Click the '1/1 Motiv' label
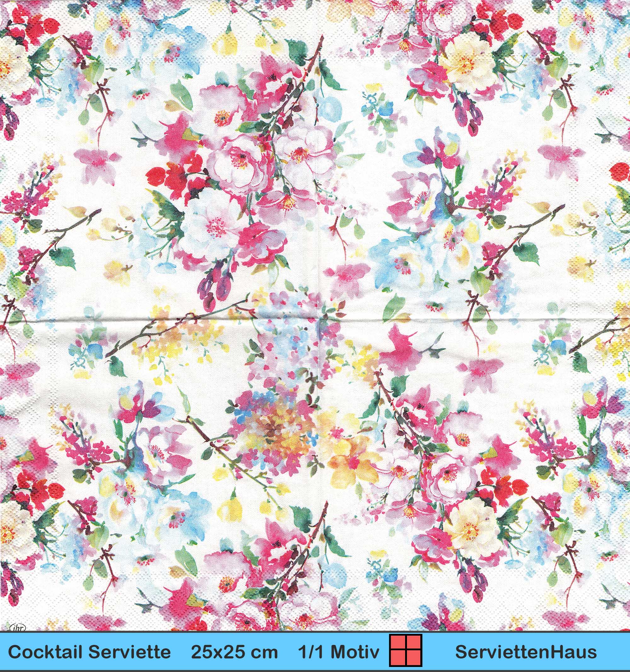 coord(339,652)
